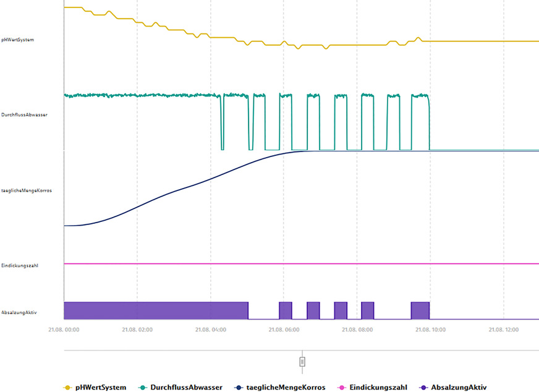Select the Eindickungszahl axis label on the left
This screenshot has width=539, height=392.
[x=19, y=265]
